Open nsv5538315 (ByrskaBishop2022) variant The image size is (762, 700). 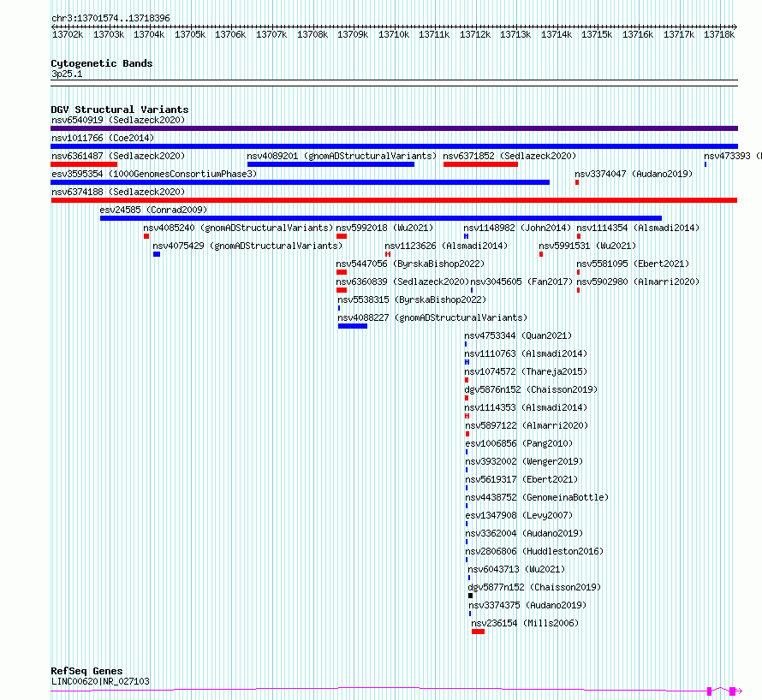(412, 300)
